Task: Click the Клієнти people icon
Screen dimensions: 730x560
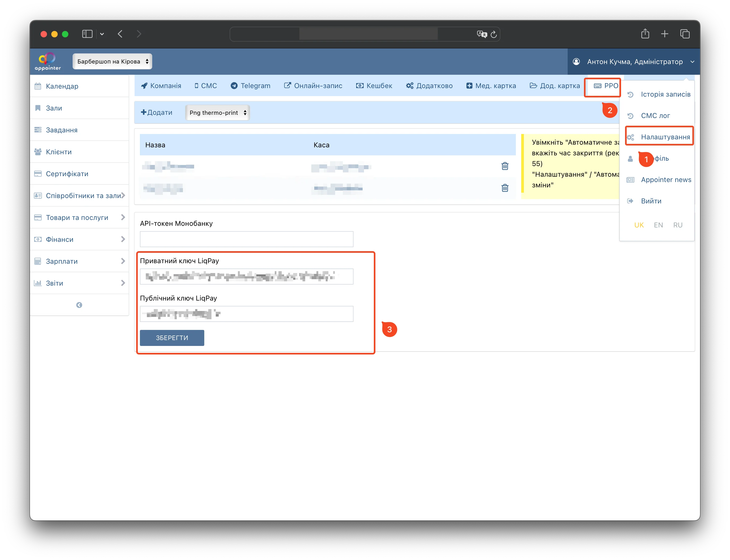Action: pos(38,152)
